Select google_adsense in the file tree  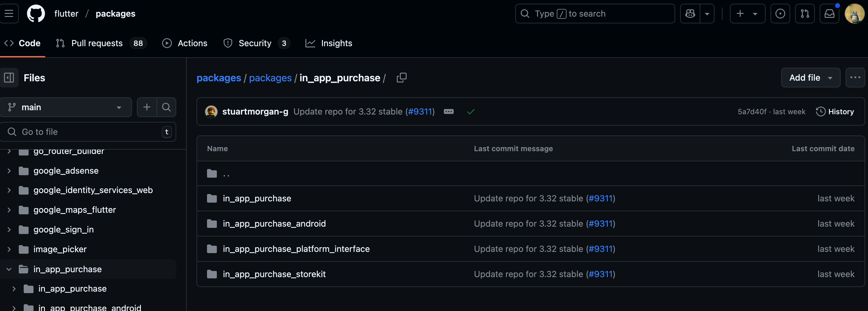(x=66, y=171)
